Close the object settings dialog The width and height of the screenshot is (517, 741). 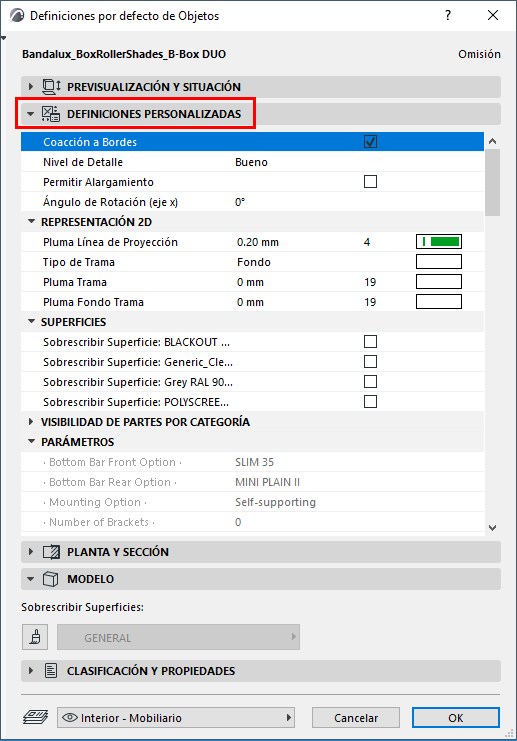(493, 15)
